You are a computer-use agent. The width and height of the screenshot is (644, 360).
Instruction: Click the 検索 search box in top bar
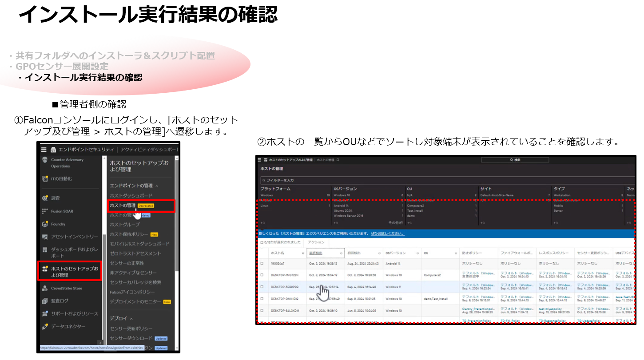pyautogui.click(x=515, y=159)
